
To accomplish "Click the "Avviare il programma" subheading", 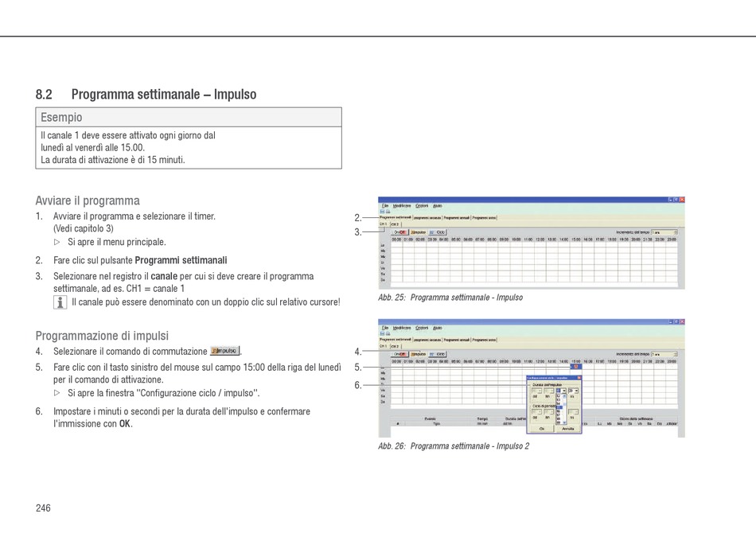I will tap(88, 200).
